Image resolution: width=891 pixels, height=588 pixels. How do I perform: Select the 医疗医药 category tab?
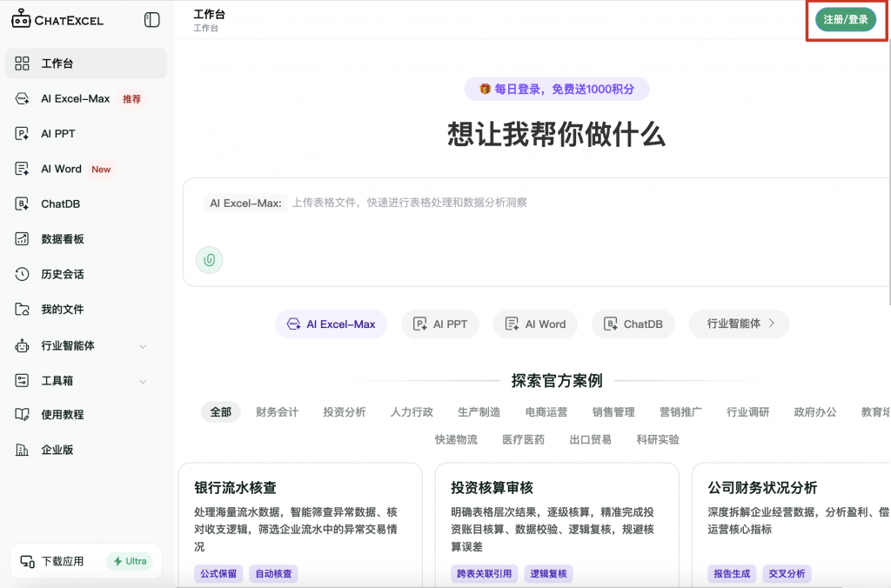coord(523,440)
